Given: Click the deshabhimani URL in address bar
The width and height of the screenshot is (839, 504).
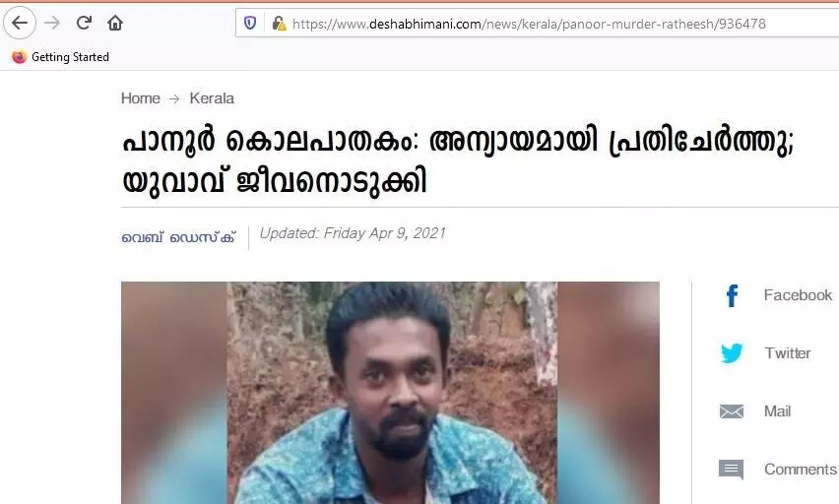Looking at the screenshot, I should (x=529, y=24).
